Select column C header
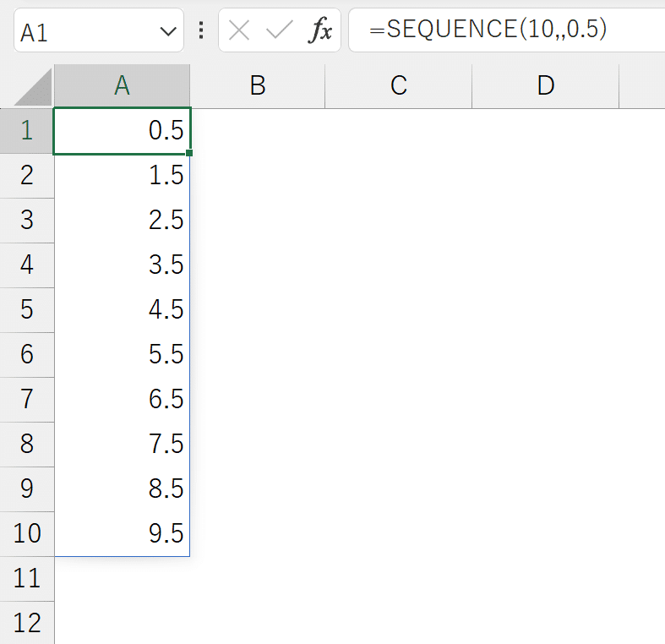 [x=399, y=86]
